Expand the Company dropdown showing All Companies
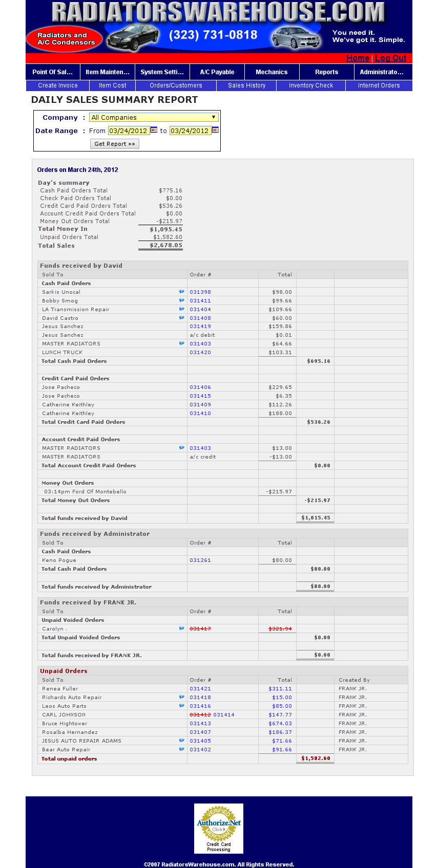 154,118
